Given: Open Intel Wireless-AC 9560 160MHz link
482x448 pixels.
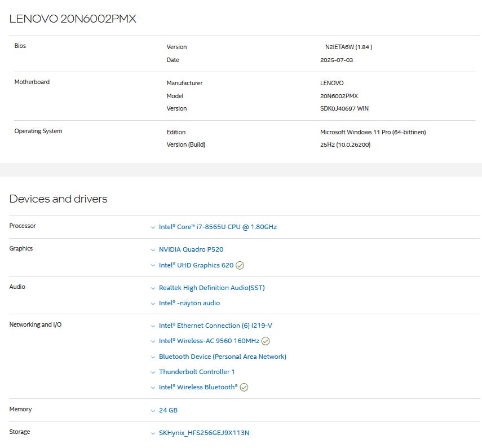Looking at the screenshot, I should [209, 341].
